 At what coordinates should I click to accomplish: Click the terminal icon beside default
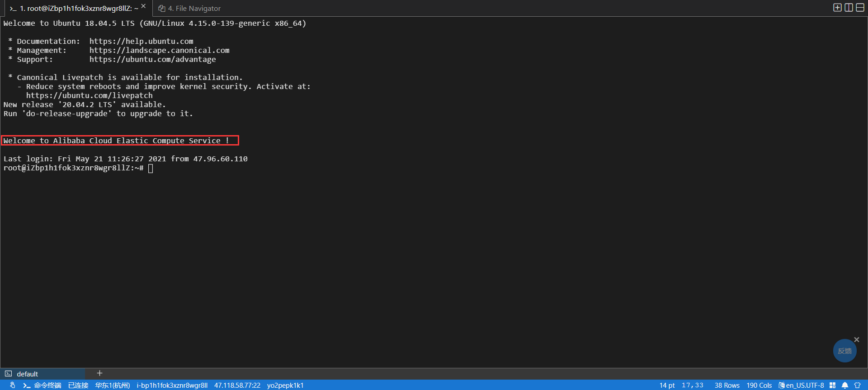[x=8, y=374]
